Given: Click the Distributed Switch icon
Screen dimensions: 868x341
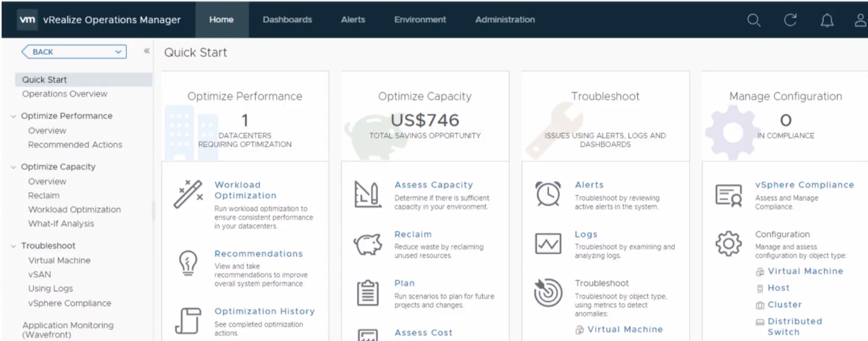Looking at the screenshot, I should point(760,322).
